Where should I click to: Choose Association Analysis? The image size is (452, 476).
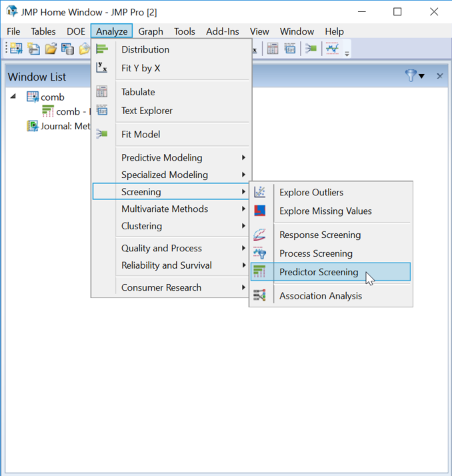(331, 296)
